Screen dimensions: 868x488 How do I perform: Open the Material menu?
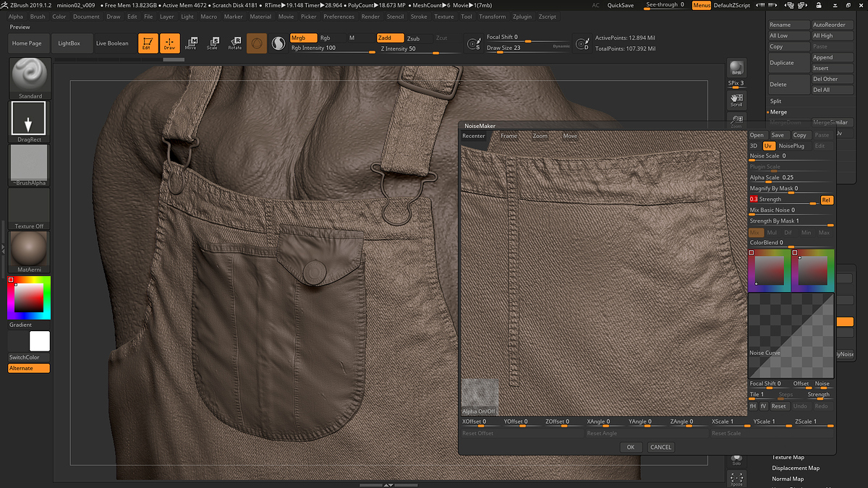pyautogui.click(x=260, y=16)
